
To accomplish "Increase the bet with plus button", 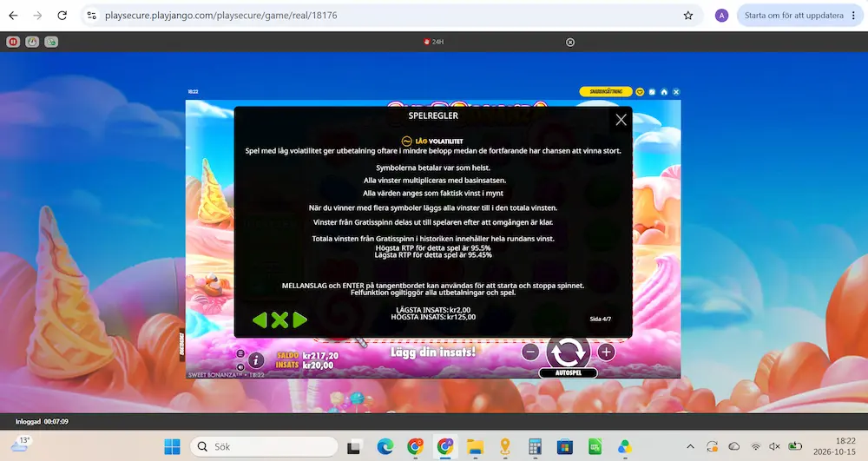I will (606, 352).
